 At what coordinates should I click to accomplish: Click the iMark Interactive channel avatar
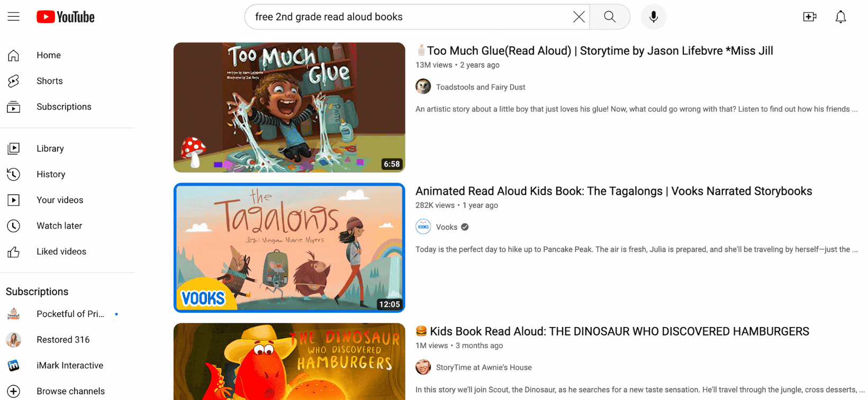[x=14, y=366]
